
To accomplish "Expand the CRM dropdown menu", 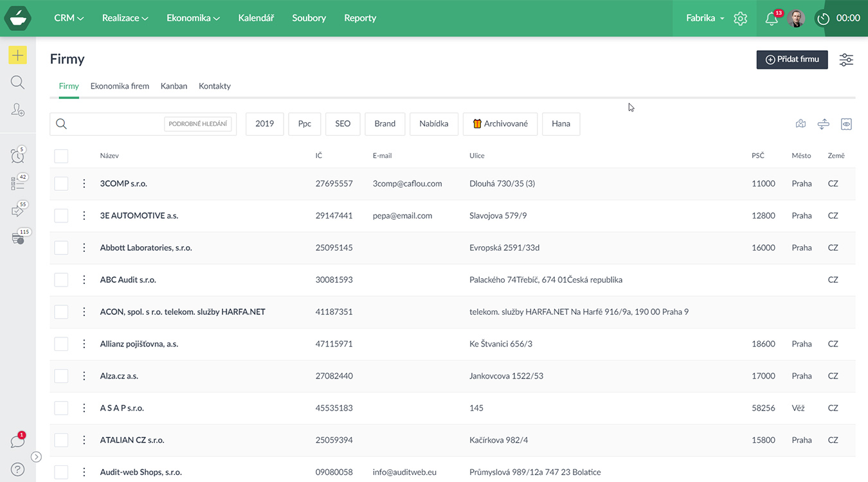I will pyautogui.click(x=69, y=18).
